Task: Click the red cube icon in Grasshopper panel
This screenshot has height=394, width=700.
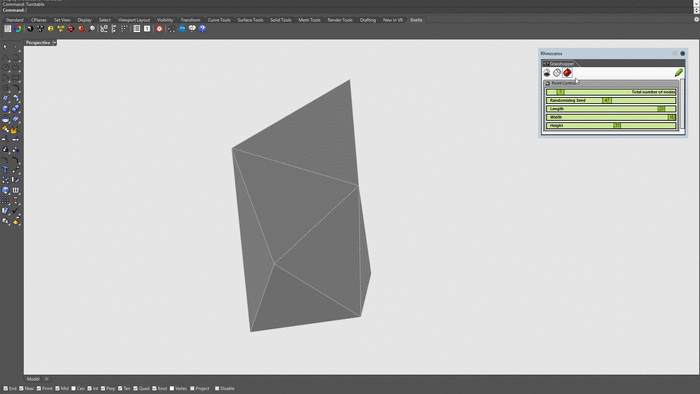Action: click(x=567, y=73)
